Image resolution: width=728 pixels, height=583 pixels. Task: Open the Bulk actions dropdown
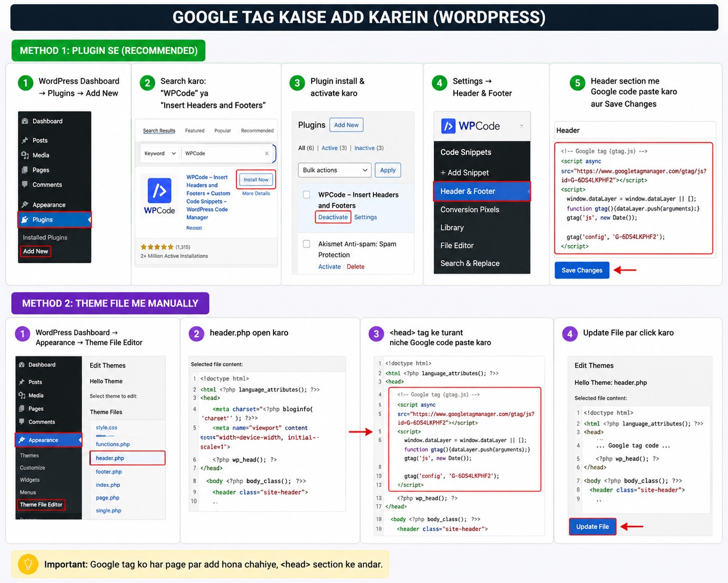(x=334, y=170)
